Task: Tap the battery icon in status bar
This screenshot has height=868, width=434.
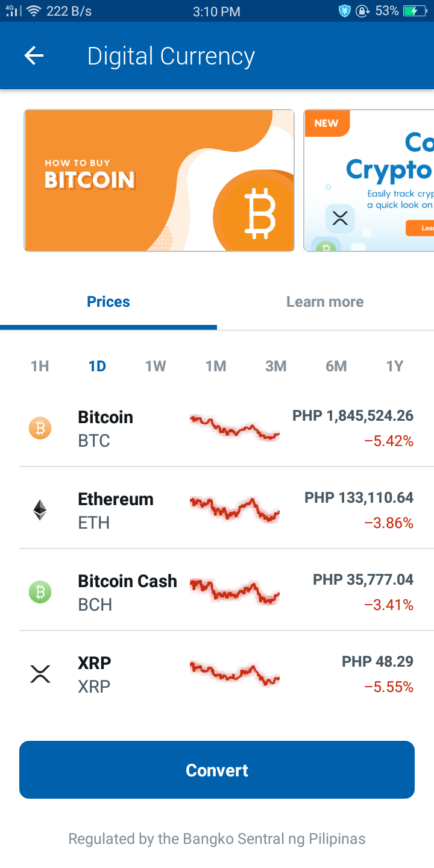Action: click(x=418, y=11)
